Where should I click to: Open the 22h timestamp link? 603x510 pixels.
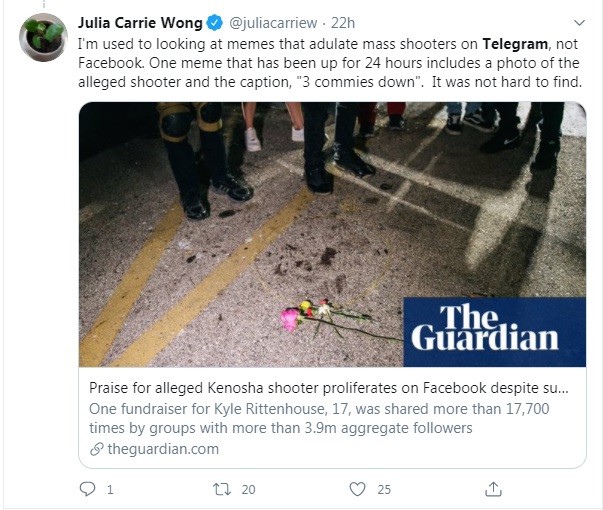(343, 23)
